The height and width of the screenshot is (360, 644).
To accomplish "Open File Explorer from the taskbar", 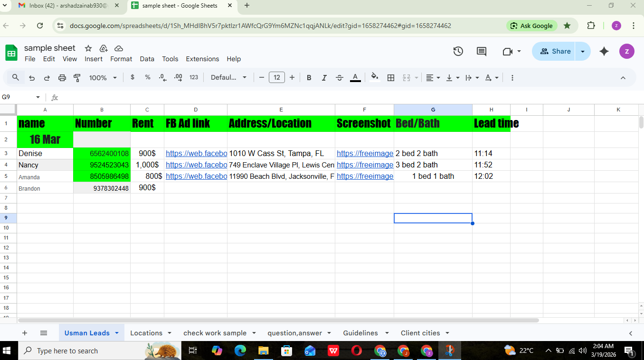I will (263, 351).
